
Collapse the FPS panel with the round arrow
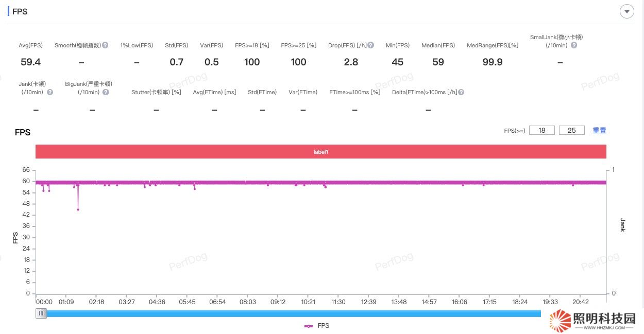626,11
